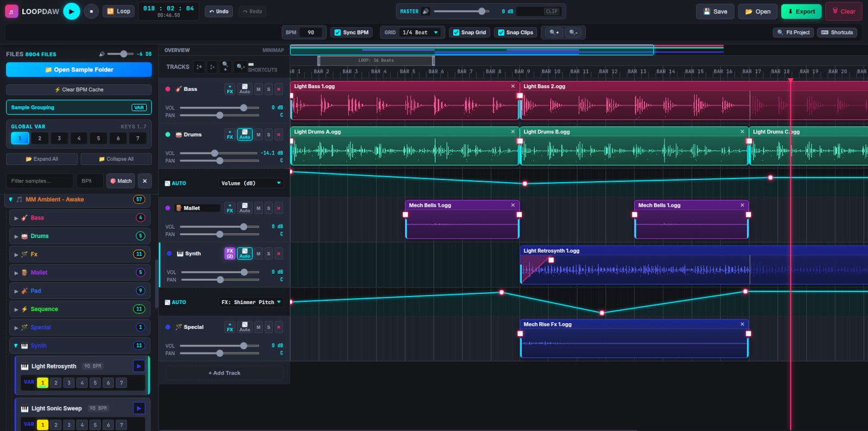Choose variation 4 for Light Retrosynth
Screen dimensions: 868x431
point(82,383)
